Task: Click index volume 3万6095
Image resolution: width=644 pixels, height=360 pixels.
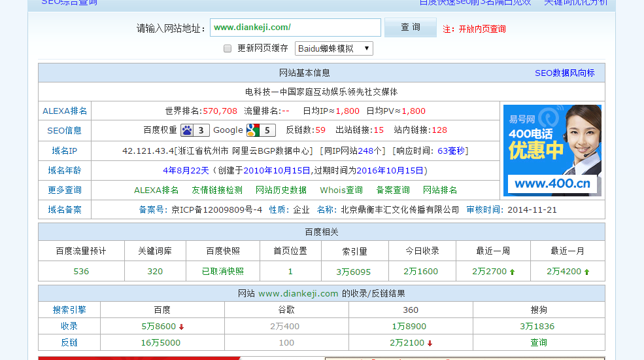Action: point(354,272)
